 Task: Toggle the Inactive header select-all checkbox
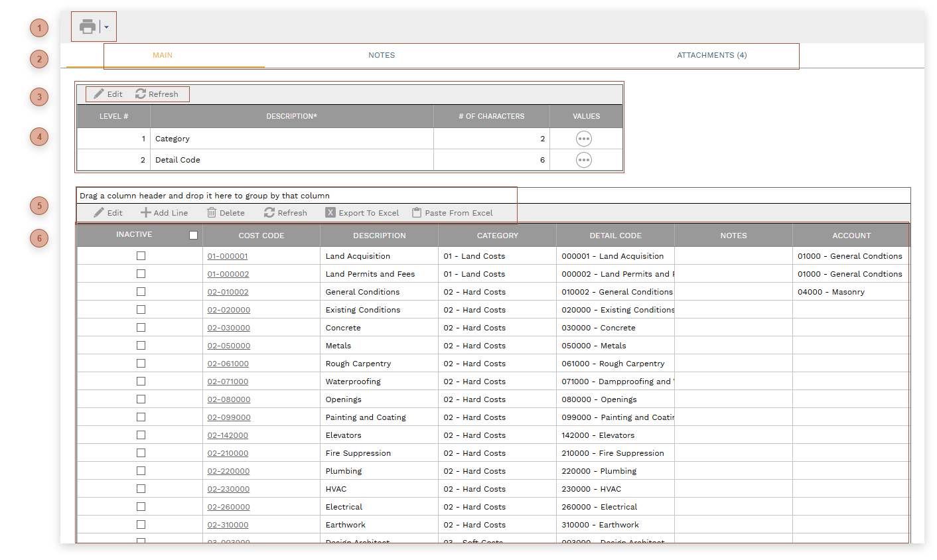tap(193, 235)
